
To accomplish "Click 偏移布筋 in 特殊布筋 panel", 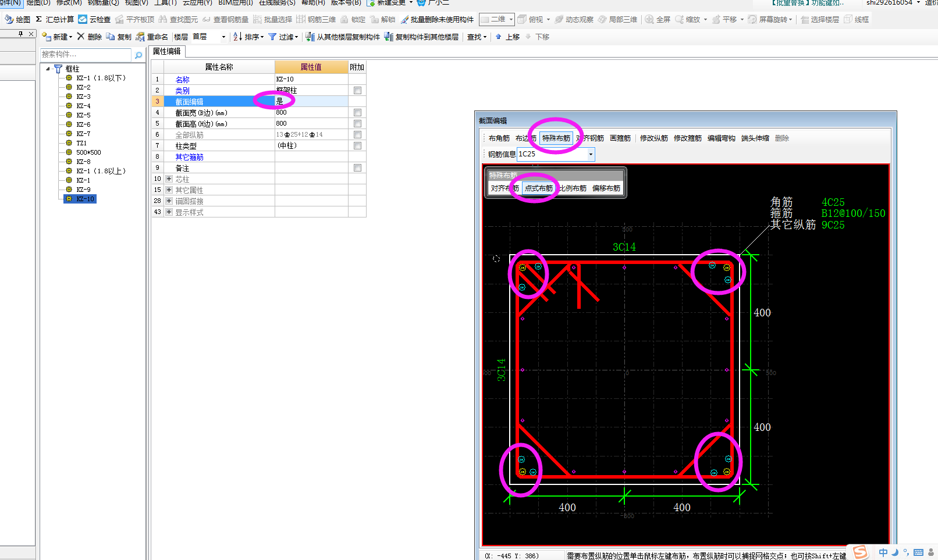I will (606, 188).
